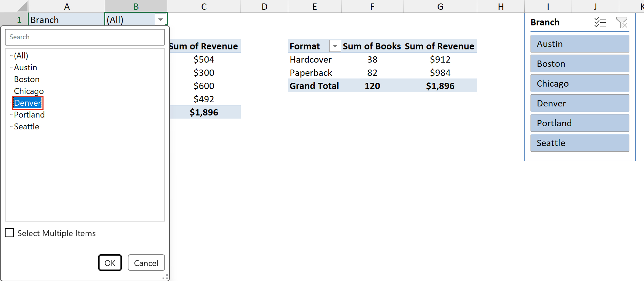
Task: Click the Hardcover row label
Action: point(311,59)
